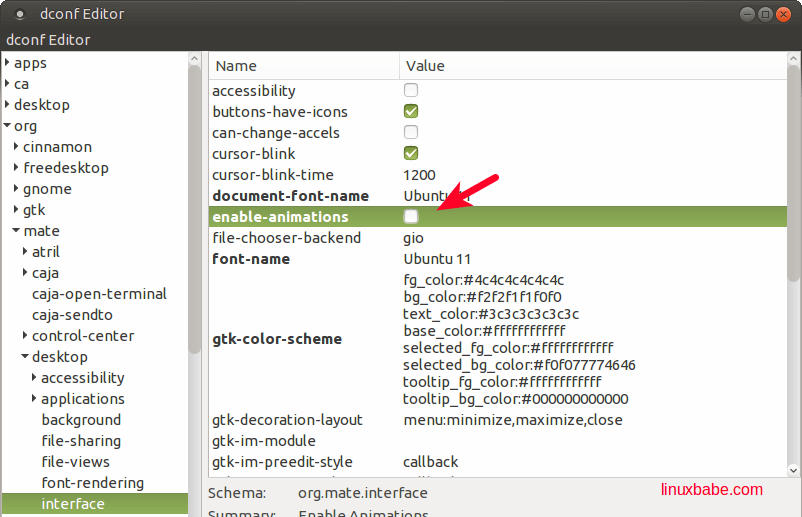The height and width of the screenshot is (517, 802).
Task: Check the enable-animations checkbox
Action: (411, 217)
